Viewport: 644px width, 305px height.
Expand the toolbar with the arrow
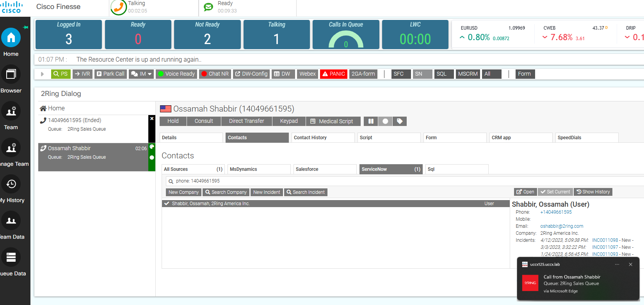[x=42, y=74]
